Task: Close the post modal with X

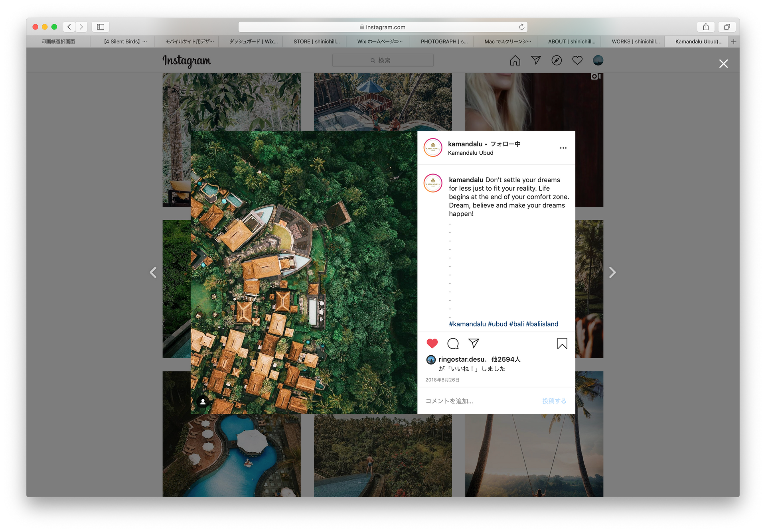Action: (x=723, y=64)
